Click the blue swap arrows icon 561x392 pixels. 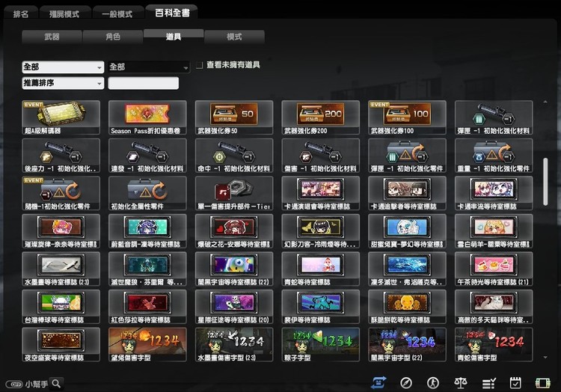pyautogui.click(x=378, y=382)
